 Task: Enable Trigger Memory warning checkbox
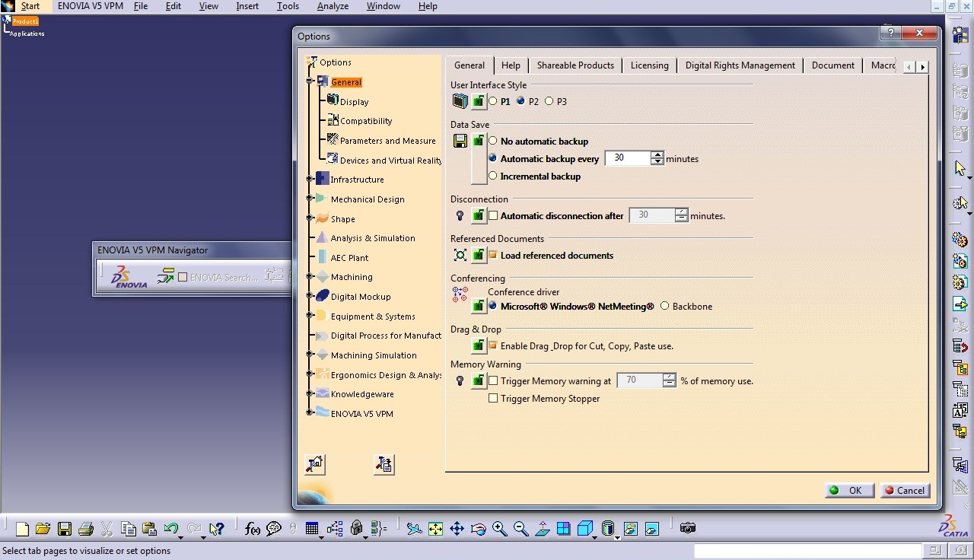(x=493, y=381)
